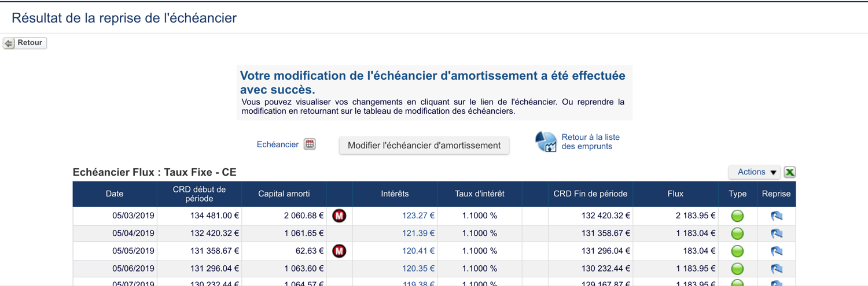Image resolution: width=868 pixels, height=286 pixels.
Task: Click the Echéancier Flux : Taux Fixe - CE title
Action: [x=155, y=172]
